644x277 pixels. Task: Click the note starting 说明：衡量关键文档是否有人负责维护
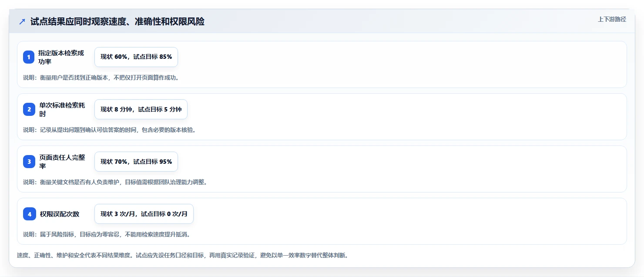[x=115, y=182]
